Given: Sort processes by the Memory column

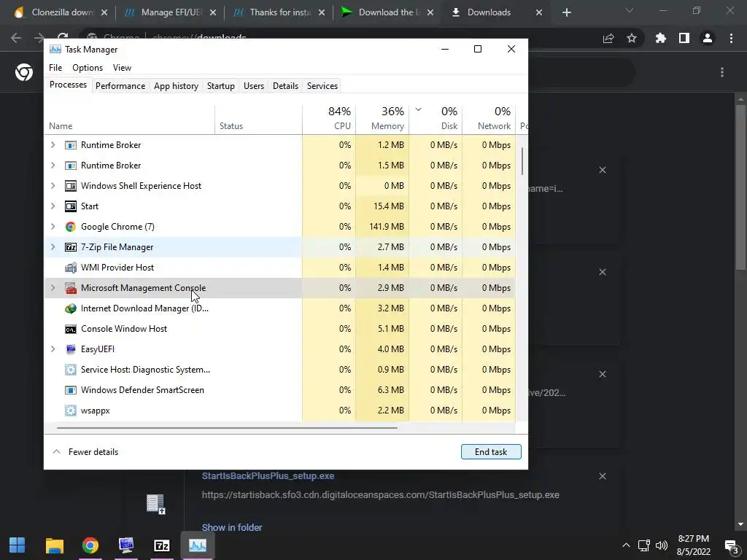Looking at the screenshot, I should point(382,119).
